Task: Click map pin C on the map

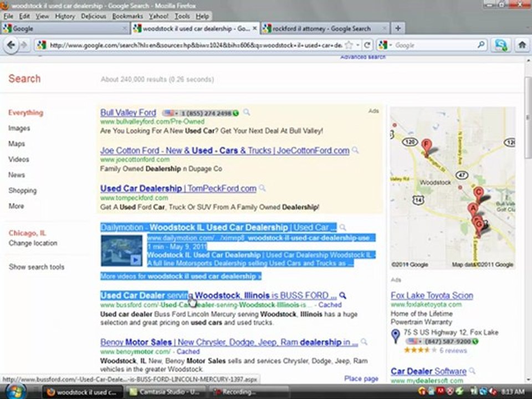Action: 478,194
